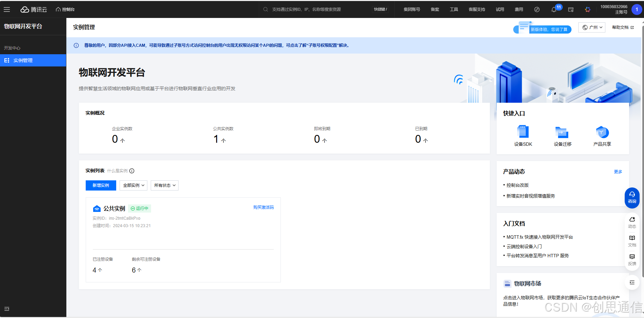Open 平台转发消息至用户 HTTP 服务 doc
The width and height of the screenshot is (644, 318).
538,256
